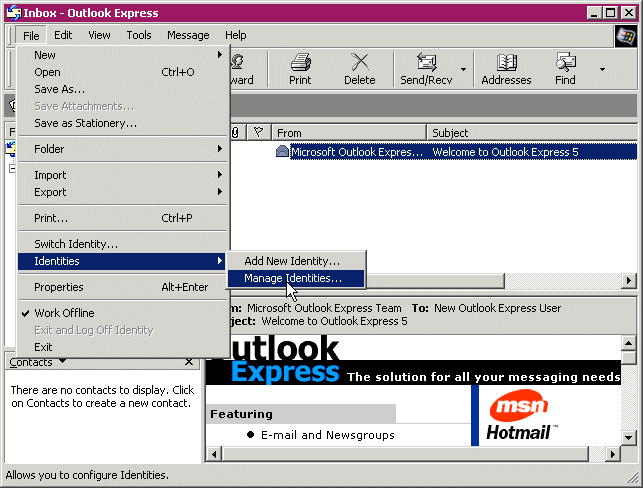Open the View menu
Viewport: 643px width, 488px height.
pyautogui.click(x=99, y=35)
